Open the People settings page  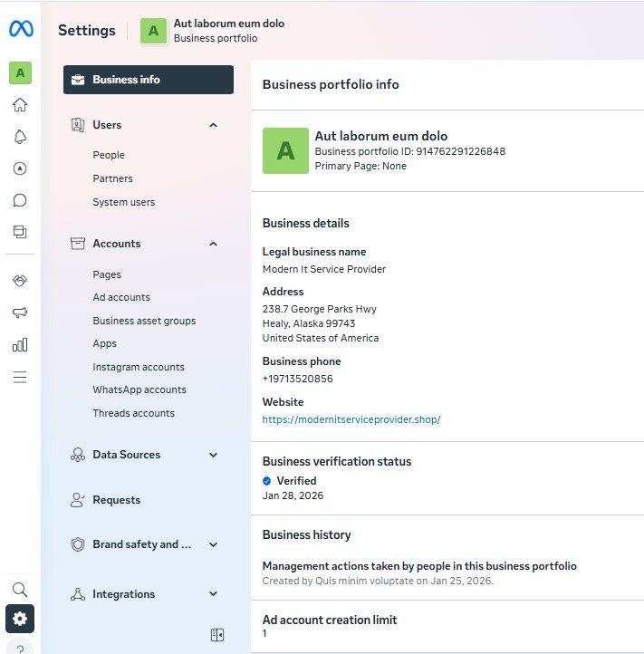[x=109, y=155]
